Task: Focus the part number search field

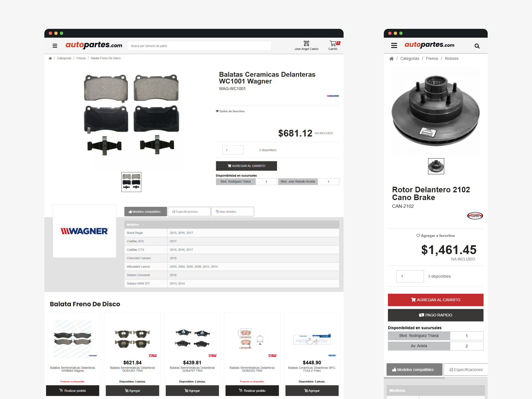Action: [x=199, y=46]
